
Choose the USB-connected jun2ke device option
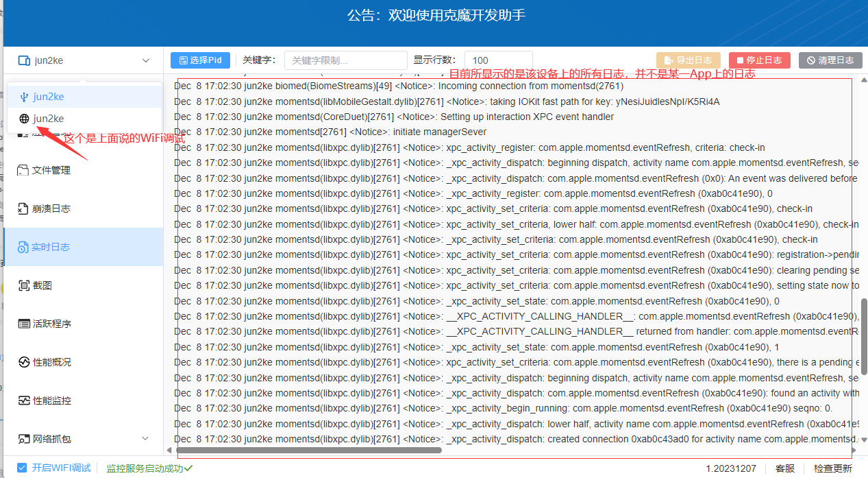coord(84,97)
